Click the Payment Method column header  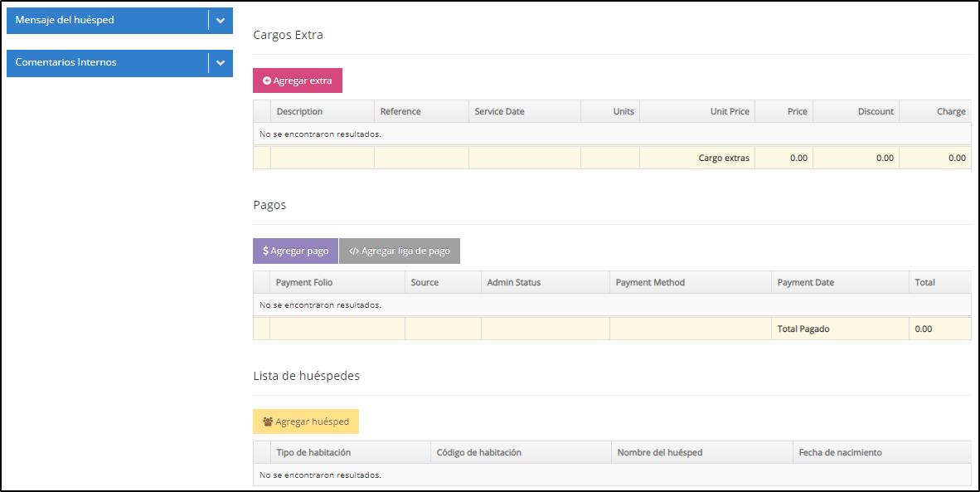click(x=650, y=282)
